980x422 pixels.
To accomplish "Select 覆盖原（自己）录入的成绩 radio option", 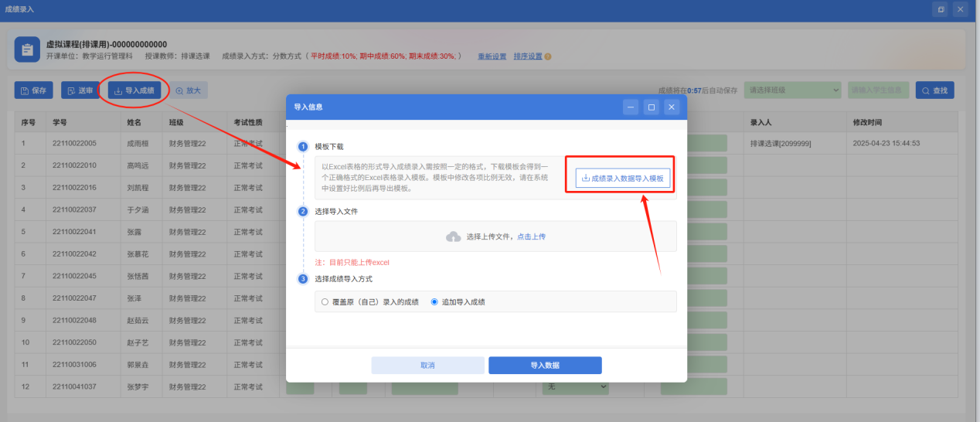I will 325,302.
